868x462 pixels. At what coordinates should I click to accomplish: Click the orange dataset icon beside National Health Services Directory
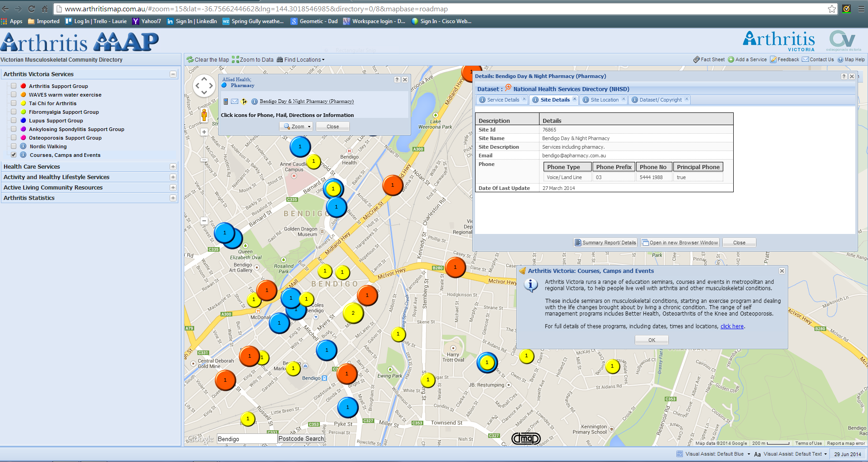click(x=508, y=88)
